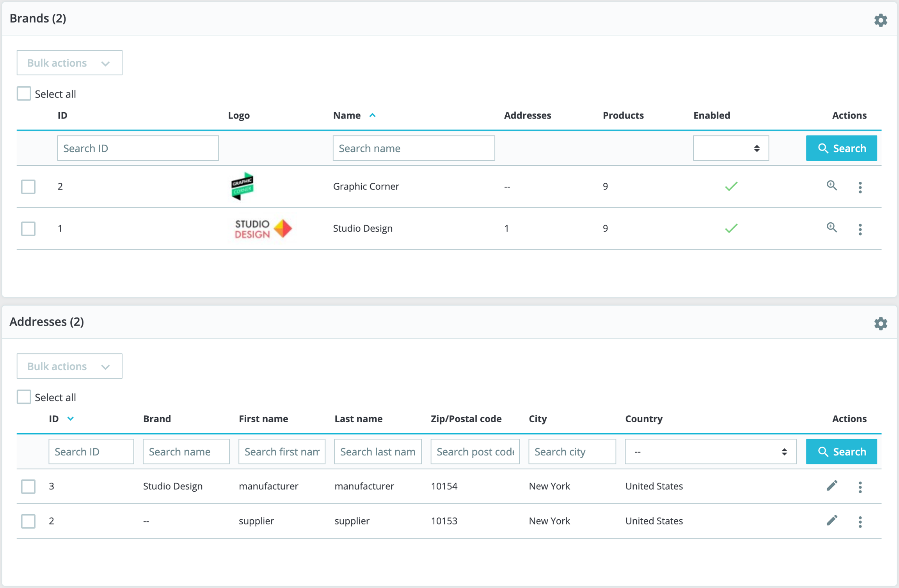The height and width of the screenshot is (588, 899).
Task: Open Country filter dropdown in Addresses
Action: click(710, 452)
